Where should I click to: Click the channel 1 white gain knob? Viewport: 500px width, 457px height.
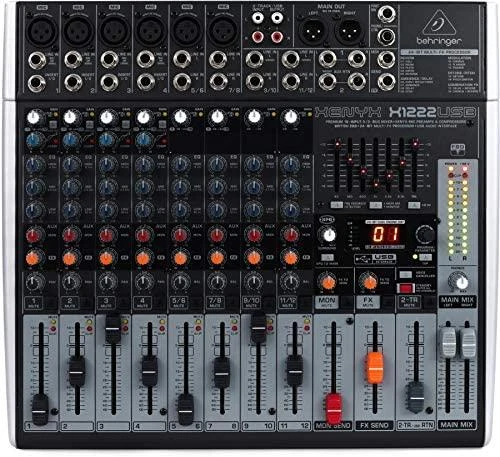(33, 117)
